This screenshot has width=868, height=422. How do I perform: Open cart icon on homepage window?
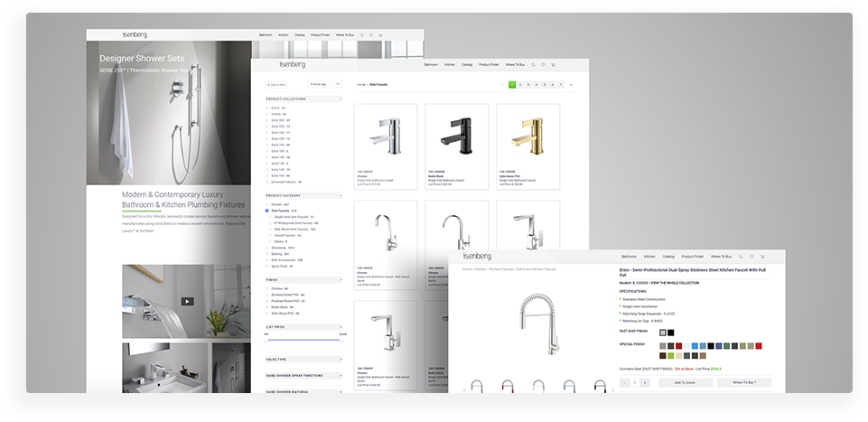[380, 35]
